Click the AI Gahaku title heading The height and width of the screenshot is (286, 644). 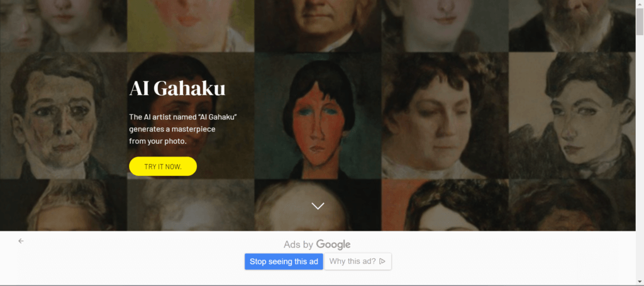177,89
